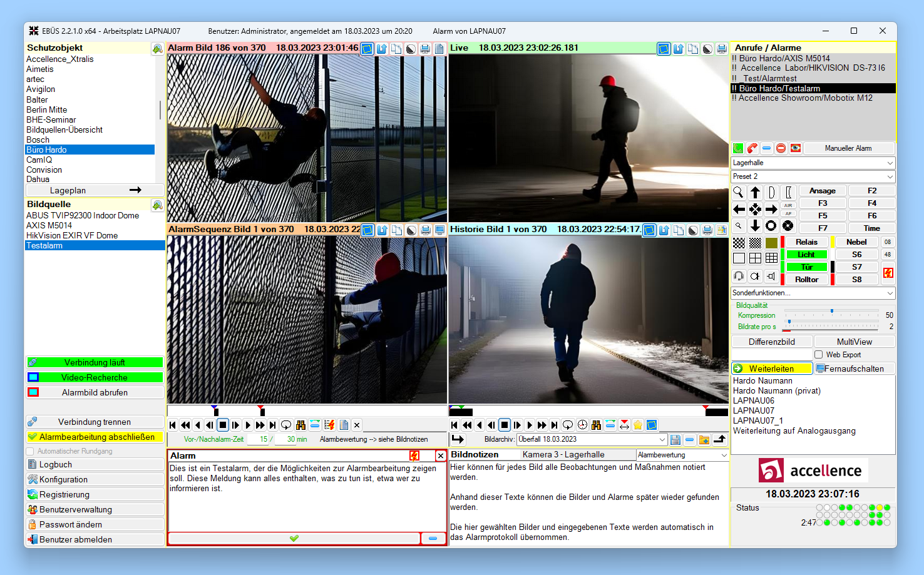Toggle the Licht switch button
The image size is (924, 575).
click(806, 255)
